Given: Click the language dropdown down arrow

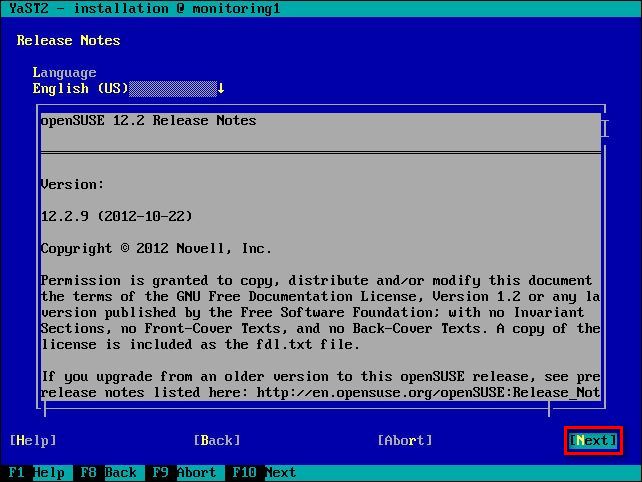Looking at the screenshot, I should coord(221,88).
